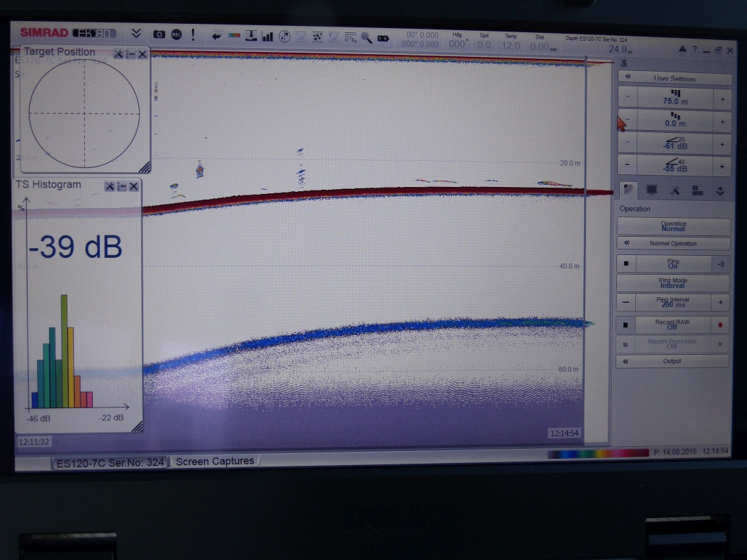747x560 pixels.
Task: Click the Normal Operation button
Action: [673, 243]
